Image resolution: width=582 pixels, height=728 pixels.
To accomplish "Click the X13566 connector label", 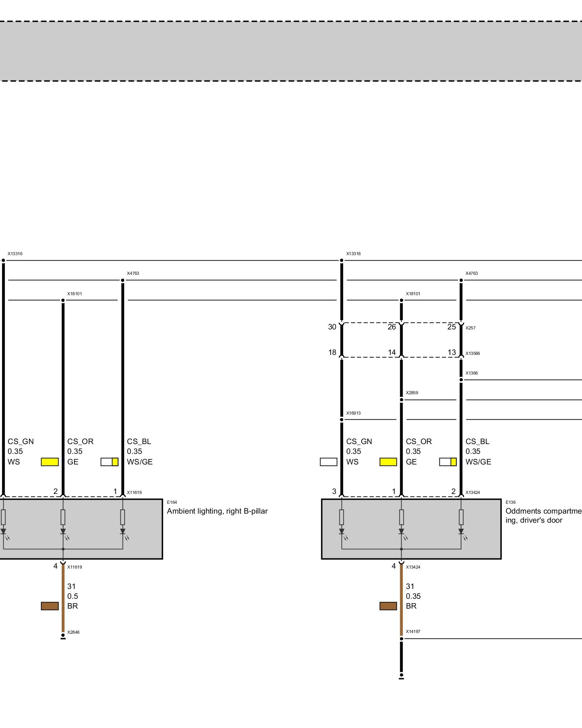I will [473, 353].
